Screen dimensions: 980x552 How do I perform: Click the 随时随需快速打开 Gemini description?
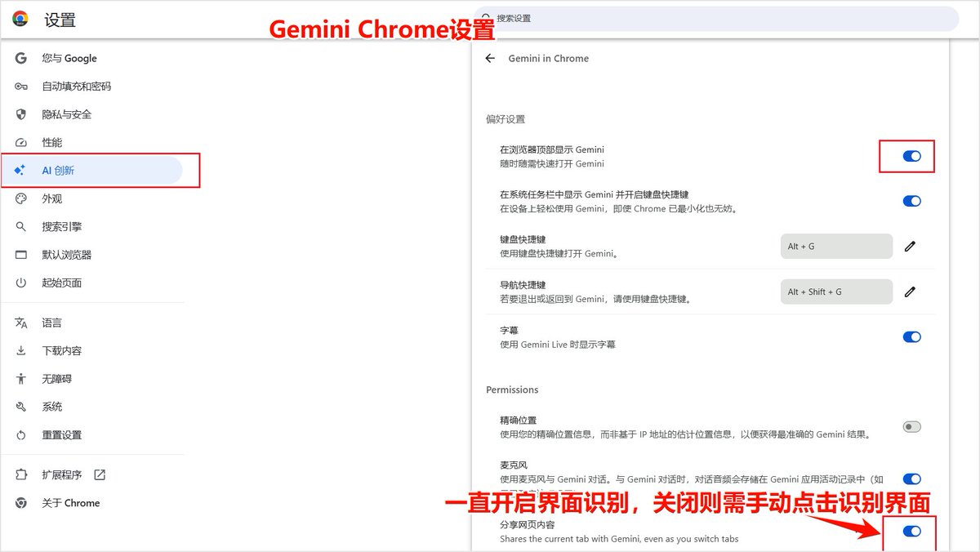pyautogui.click(x=552, y=163)
